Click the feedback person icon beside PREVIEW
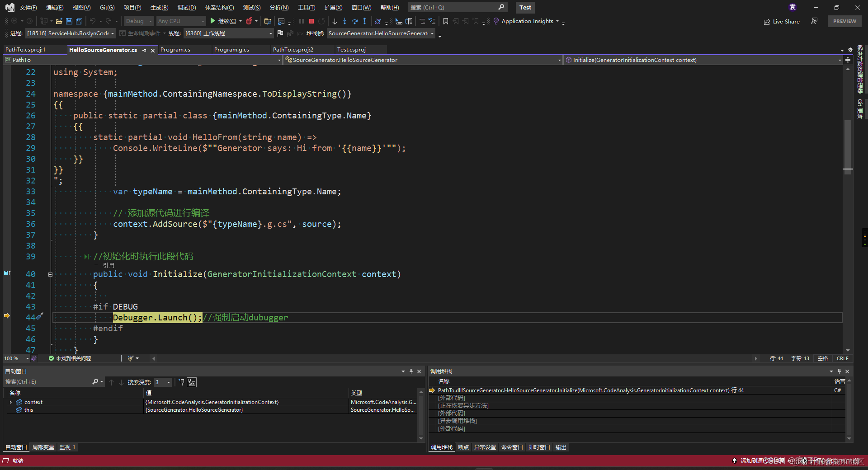868x470 pixels. (814, 21)
